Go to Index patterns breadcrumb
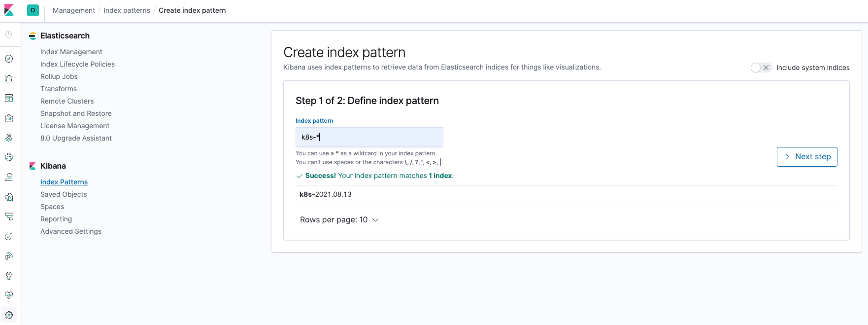 pyautogui.click(x=127, y=10)
